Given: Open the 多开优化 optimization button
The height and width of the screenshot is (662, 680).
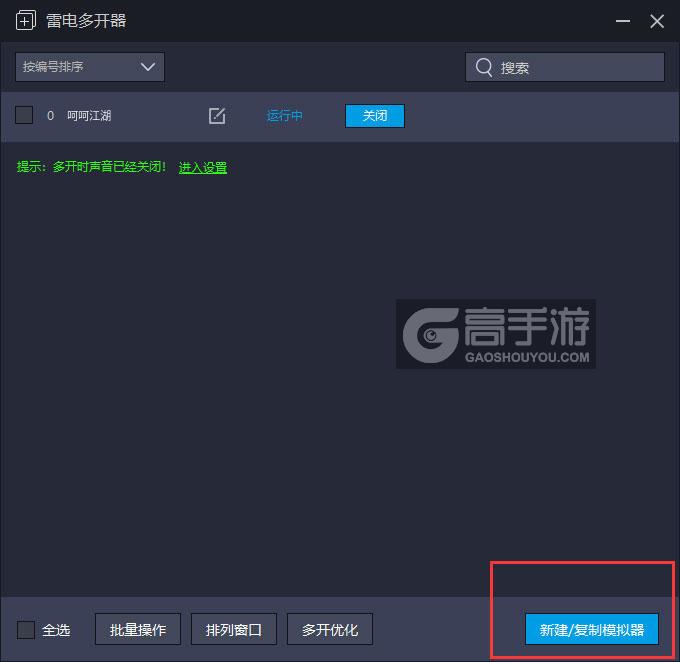Looking at the screenshot, I should (330, 629).
